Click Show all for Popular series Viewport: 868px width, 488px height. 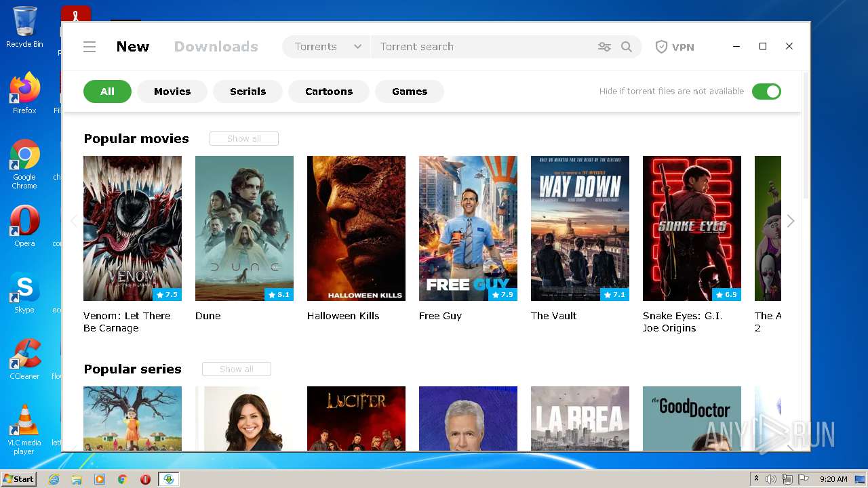(237, 369)
